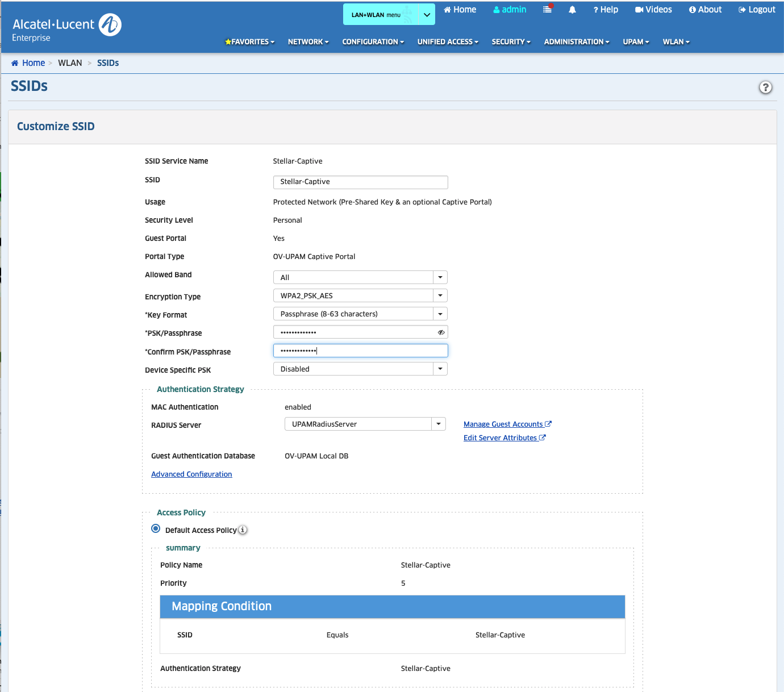Click the About info item in header

pos(705,10)
